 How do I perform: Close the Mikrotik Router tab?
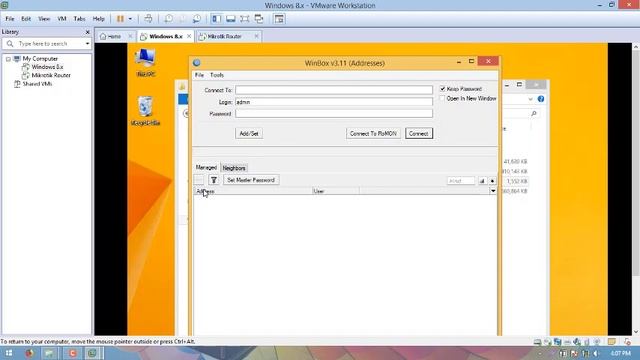pos(256,36)
